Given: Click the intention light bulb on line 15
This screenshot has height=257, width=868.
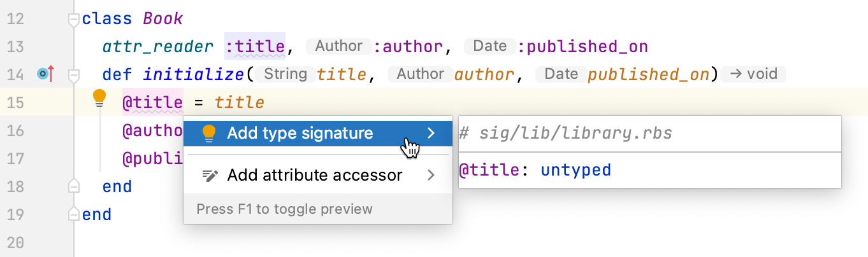Looking at the screenshot, I should (99, 97).
